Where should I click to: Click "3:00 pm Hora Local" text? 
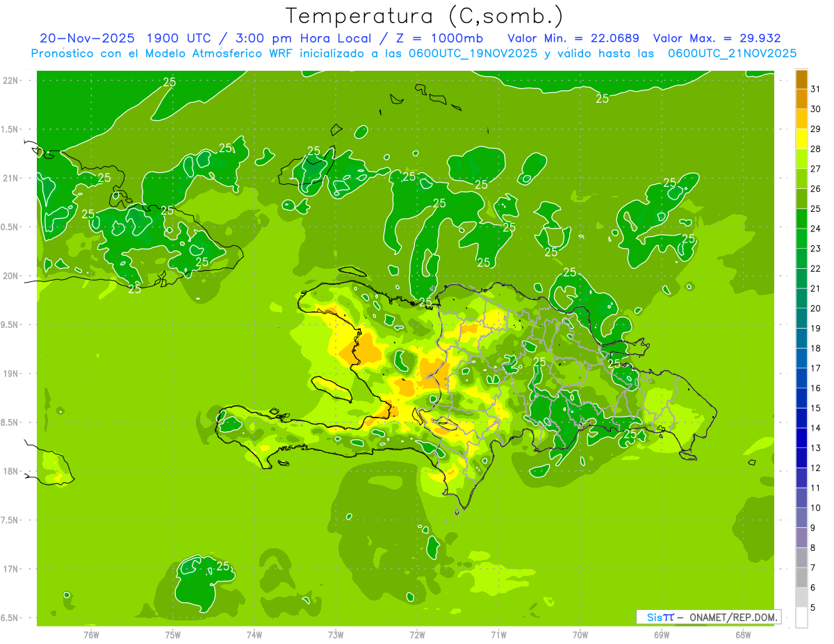pos(304,38)
